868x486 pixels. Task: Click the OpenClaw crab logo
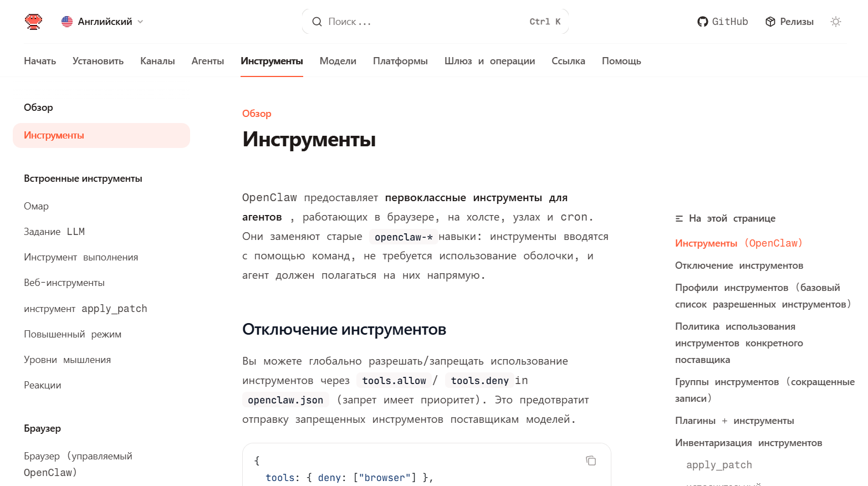pyautogui.click(x=33, y=21)
